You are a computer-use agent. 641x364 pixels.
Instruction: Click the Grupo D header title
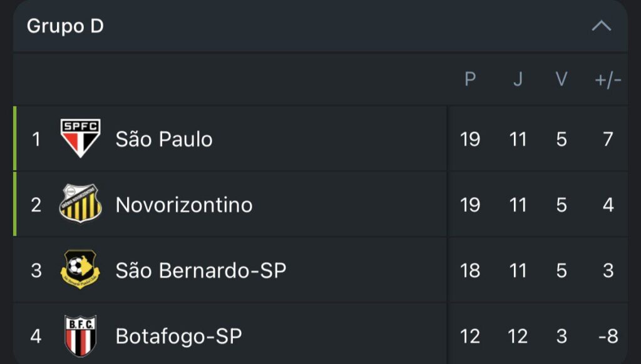click(65, 26)
